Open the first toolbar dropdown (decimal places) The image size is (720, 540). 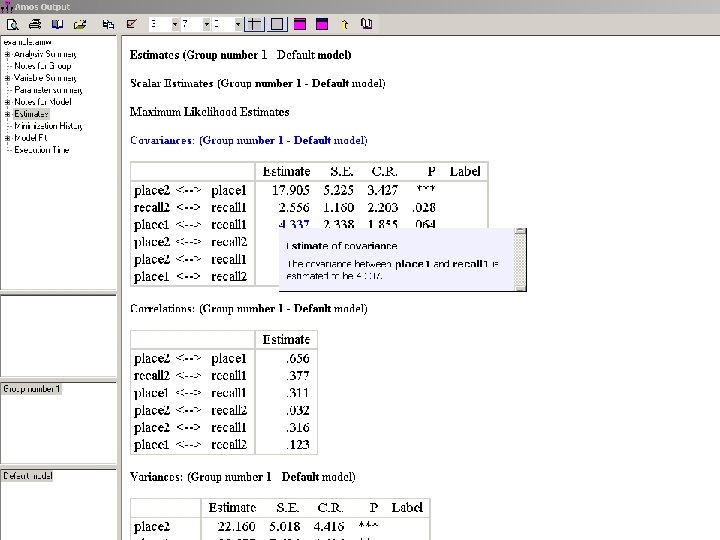175,24
